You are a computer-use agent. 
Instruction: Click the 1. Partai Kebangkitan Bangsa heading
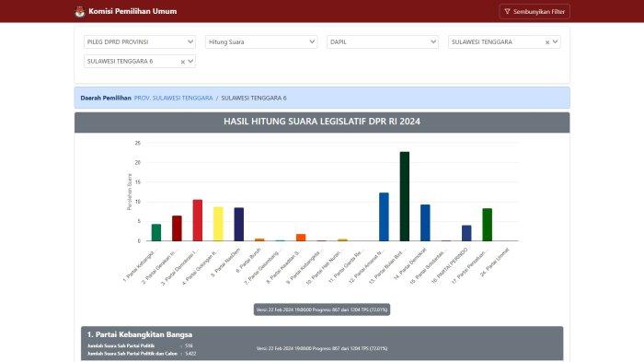coord(139,334)
